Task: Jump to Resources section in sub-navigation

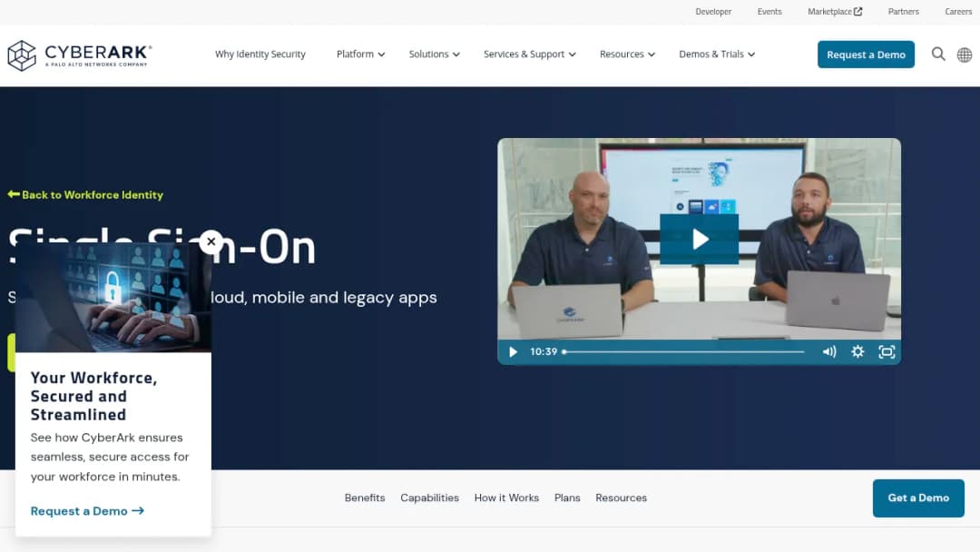Action: (621, 498)
